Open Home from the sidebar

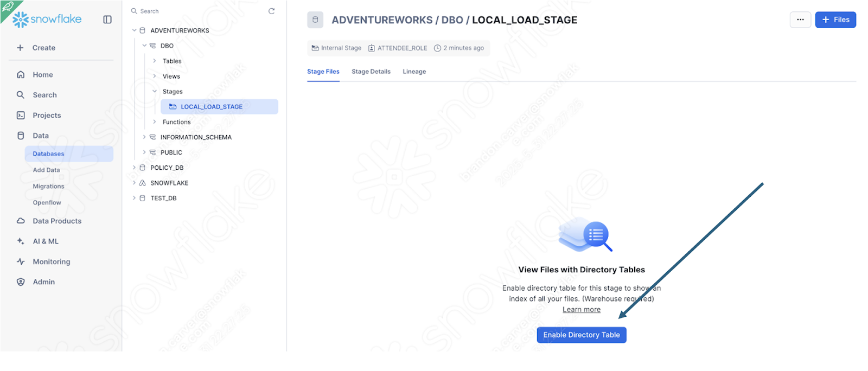(43, 75)
